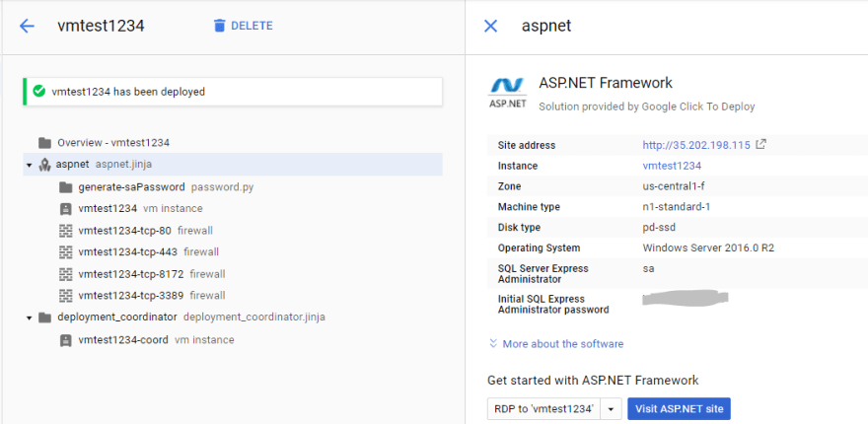Click the trash can delete icon

(x=219, y=26)
